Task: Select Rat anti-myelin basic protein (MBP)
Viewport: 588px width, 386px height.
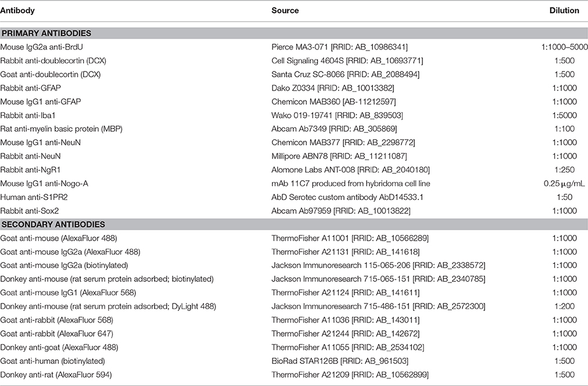Action: click(x=61, y=128)
